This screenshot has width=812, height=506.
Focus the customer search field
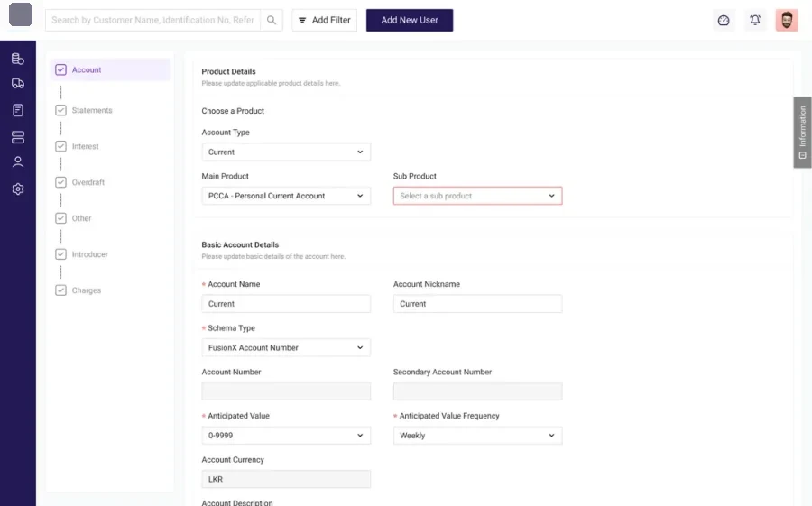click(x=152, y=20)
